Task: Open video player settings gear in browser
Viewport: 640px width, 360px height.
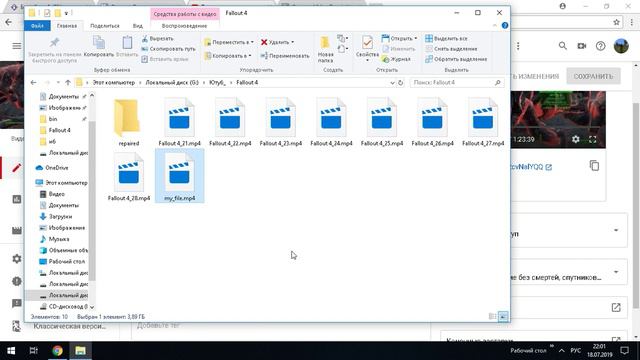Action: pyautogui.click(x=576, y=139)
